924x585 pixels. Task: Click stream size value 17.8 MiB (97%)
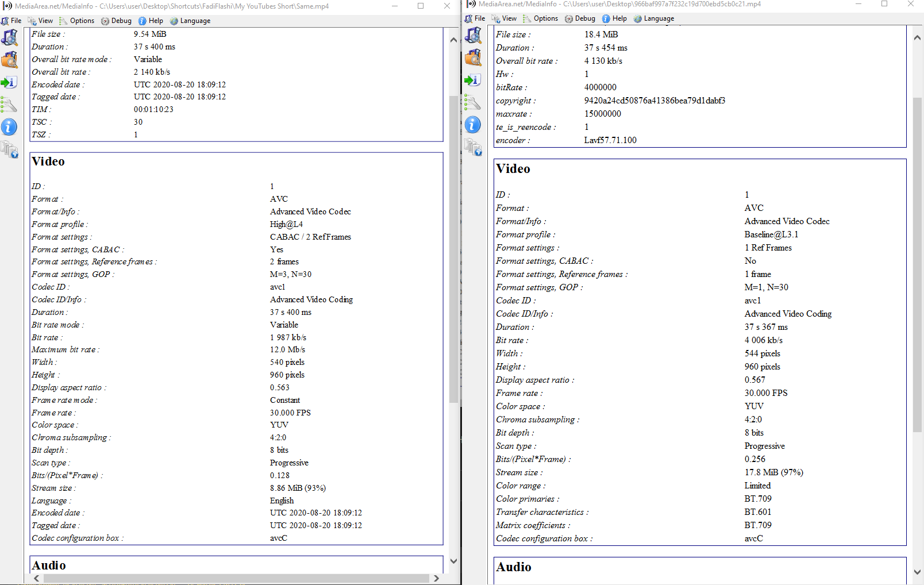pos(774,472)
